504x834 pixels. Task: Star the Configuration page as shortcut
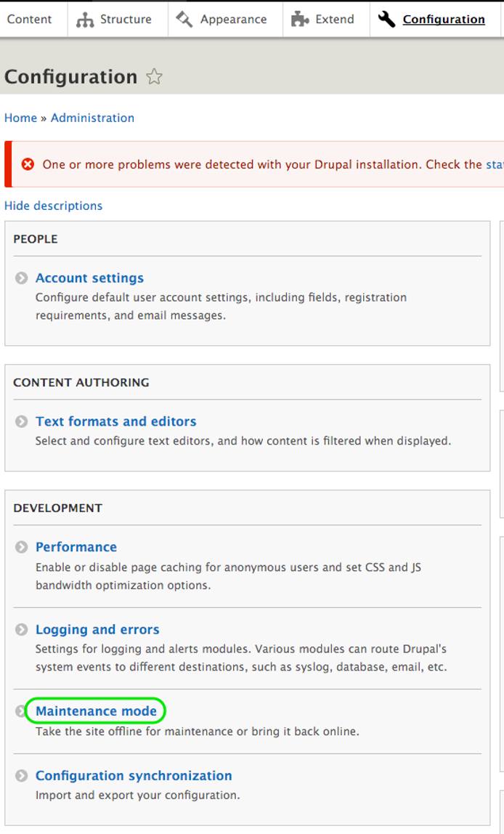coord(154,77)
